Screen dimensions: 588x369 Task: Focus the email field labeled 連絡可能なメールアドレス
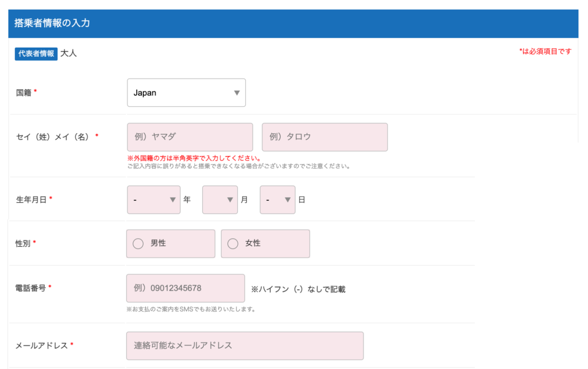coord(245,345)
